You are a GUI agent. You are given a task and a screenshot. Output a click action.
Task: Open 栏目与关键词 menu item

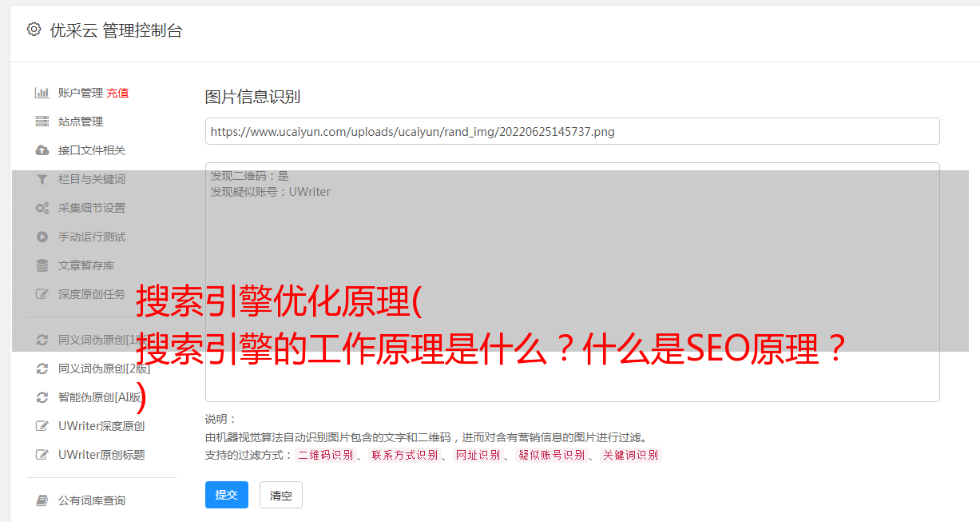[x=92, y=179]
